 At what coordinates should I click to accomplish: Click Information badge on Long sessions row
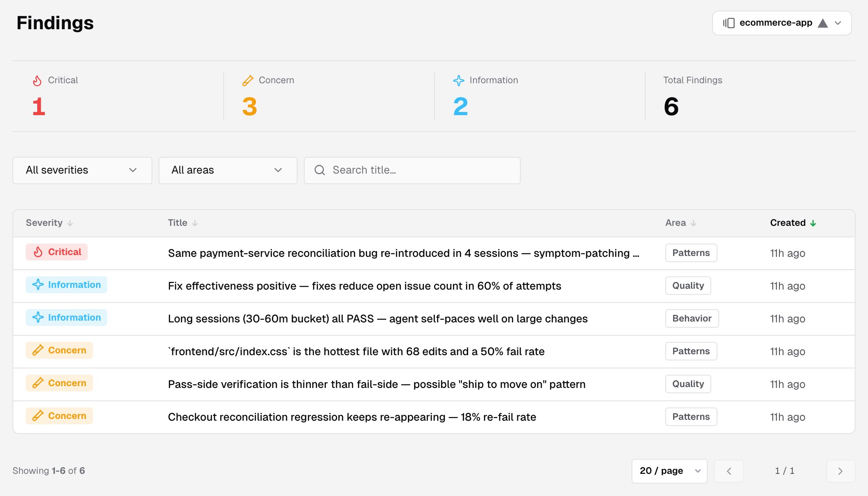pyautogui.click(x=66, y=318)
